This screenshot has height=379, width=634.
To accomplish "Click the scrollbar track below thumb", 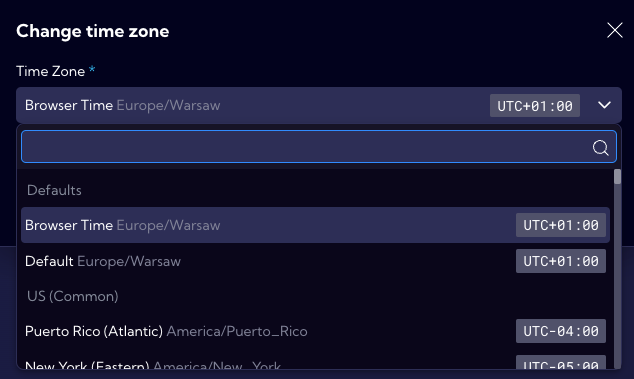I will pos(617,275).
